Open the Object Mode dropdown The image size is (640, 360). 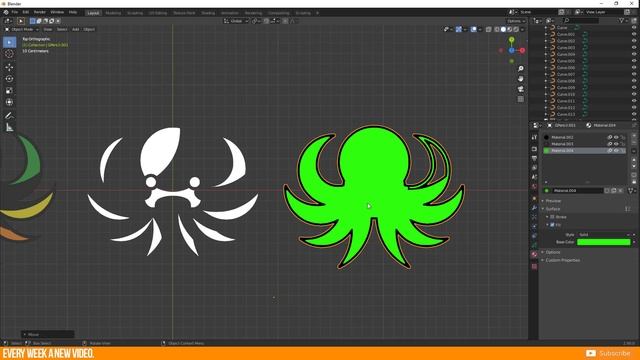pos(21,29)
